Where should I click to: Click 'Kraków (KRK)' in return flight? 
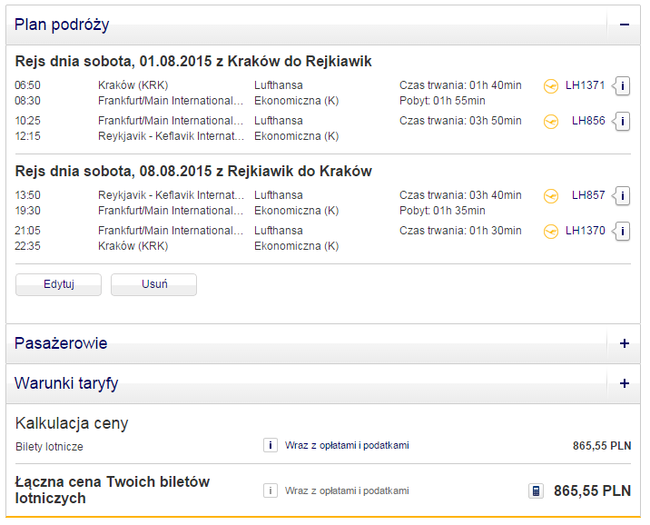133,246
